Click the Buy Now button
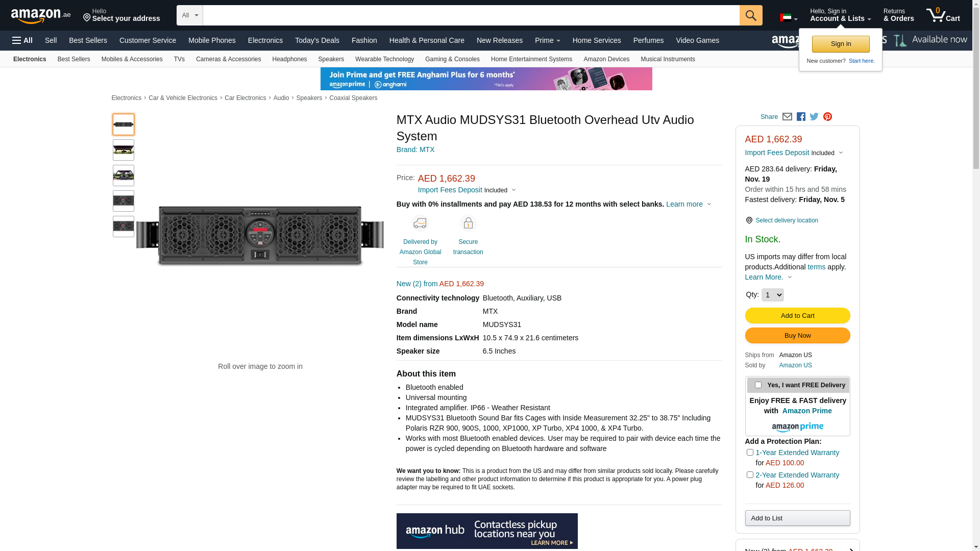 pyautogui.click(x=797, y=336)
